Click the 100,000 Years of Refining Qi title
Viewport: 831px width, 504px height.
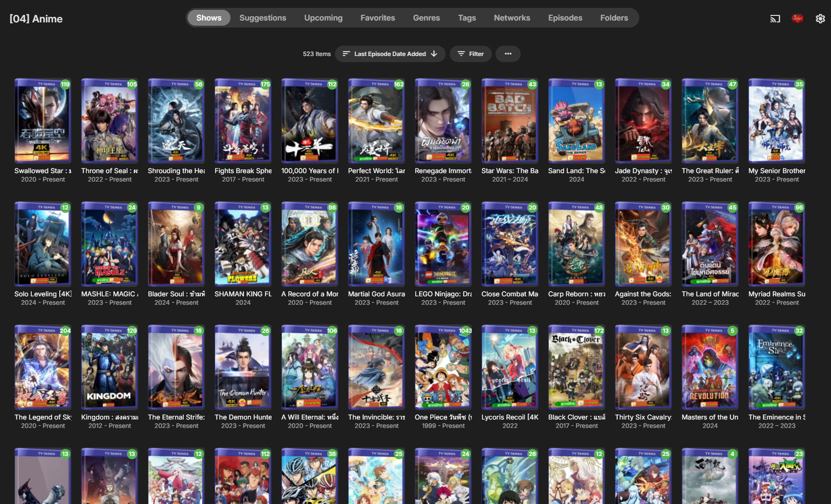coord(310,171)
